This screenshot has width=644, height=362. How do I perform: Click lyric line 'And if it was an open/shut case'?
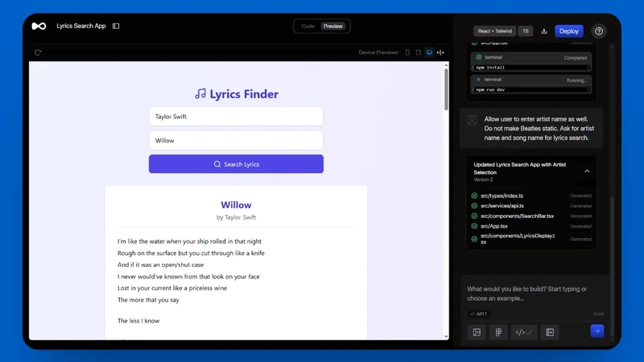point(160,265)
